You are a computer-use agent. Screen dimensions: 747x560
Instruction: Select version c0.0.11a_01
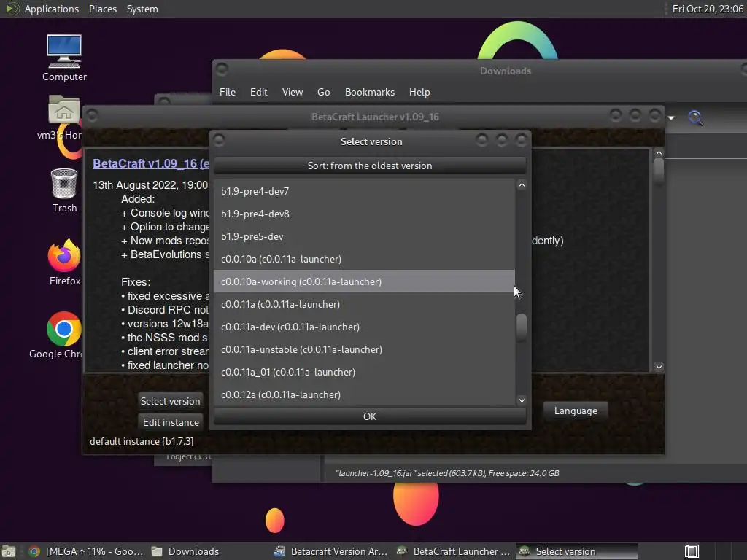pos(364,372)
